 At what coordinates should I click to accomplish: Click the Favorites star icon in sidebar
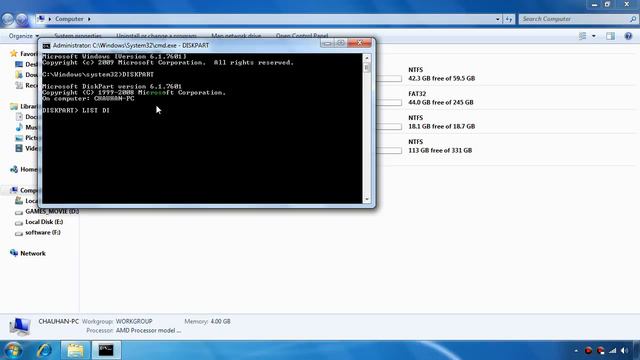(x=14, y=53)
